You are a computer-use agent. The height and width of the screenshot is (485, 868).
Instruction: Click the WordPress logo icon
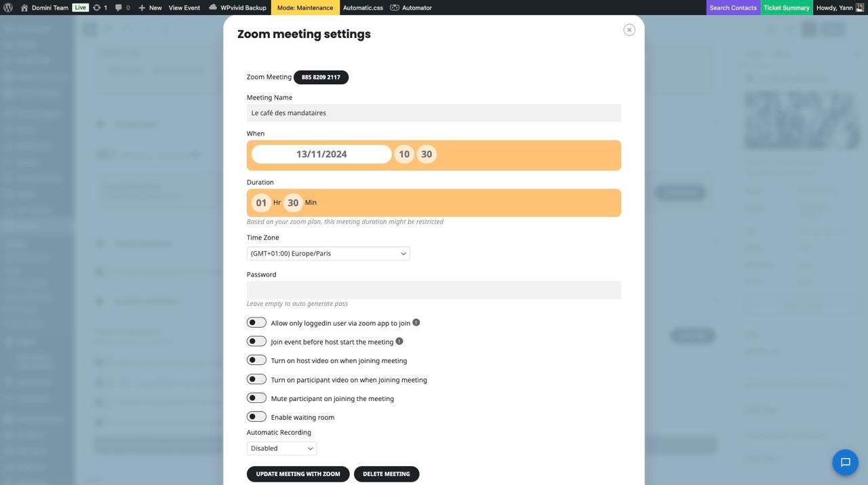click(x=8, y=7)
